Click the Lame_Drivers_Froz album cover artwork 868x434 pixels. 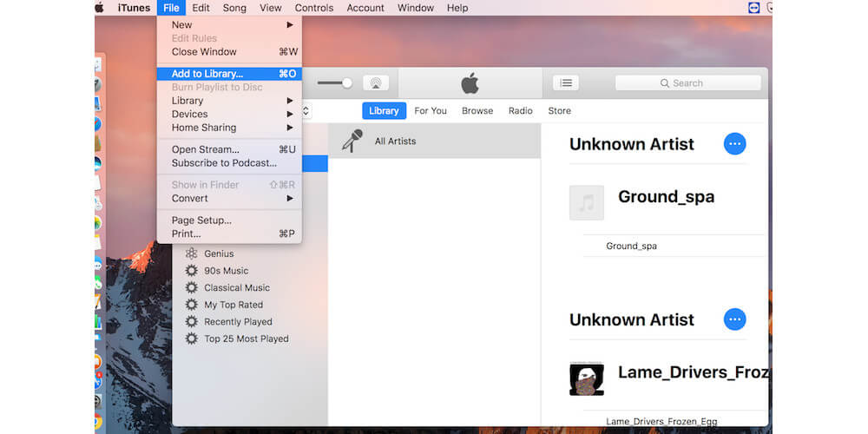click(587, 378)
